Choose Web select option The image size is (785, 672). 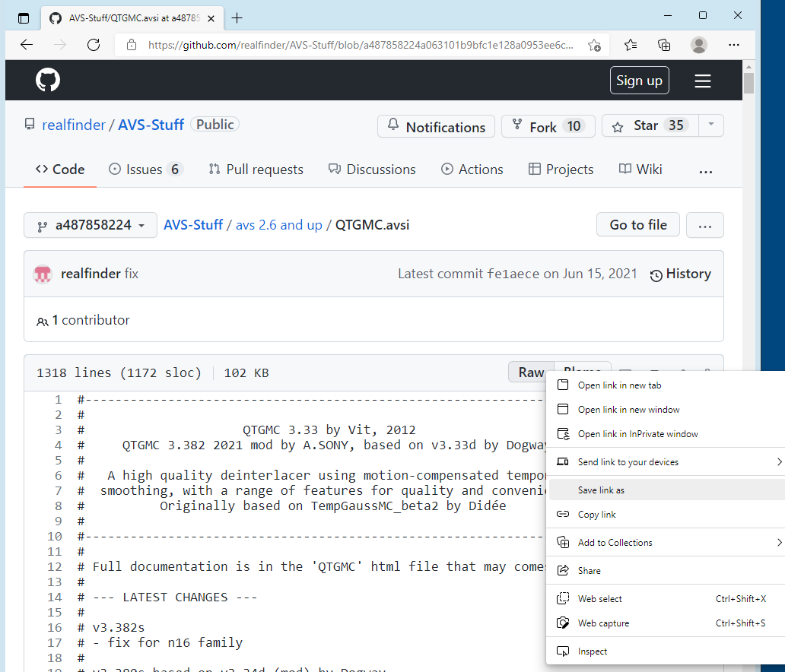[666, 599]
